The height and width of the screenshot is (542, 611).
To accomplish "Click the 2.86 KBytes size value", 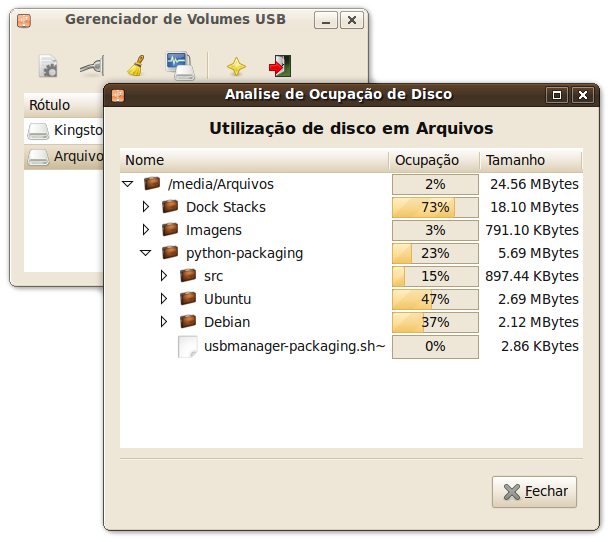I will coord(540,346).
